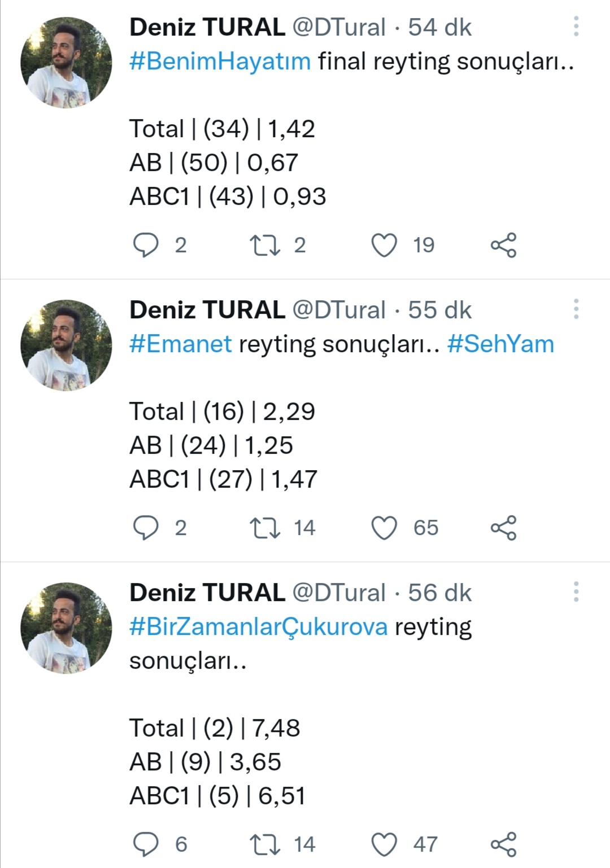Open the #BenimHayatım hashtag
Viewport: 610px width, 868px height.
click(x=220, y=62)
